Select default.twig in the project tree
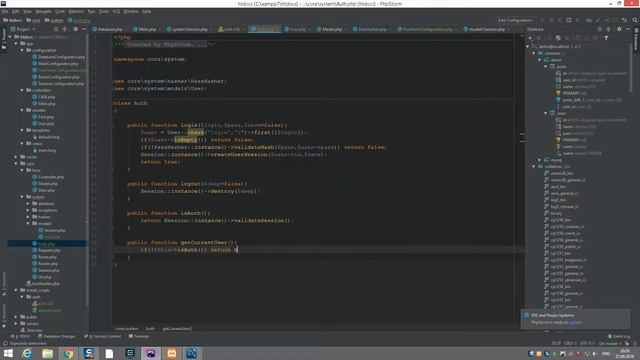The height and width of the screenshot is (360, 640). 46,137
